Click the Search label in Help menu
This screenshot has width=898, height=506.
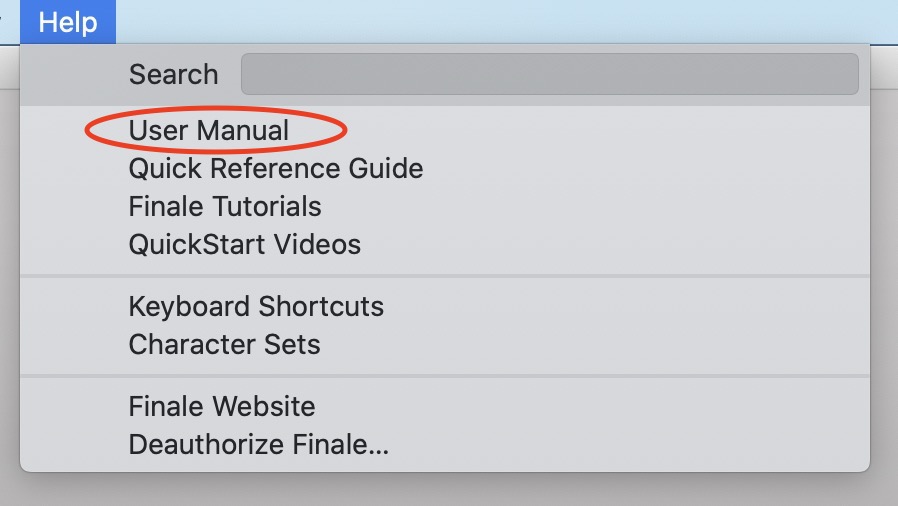(x=173, y=75)
